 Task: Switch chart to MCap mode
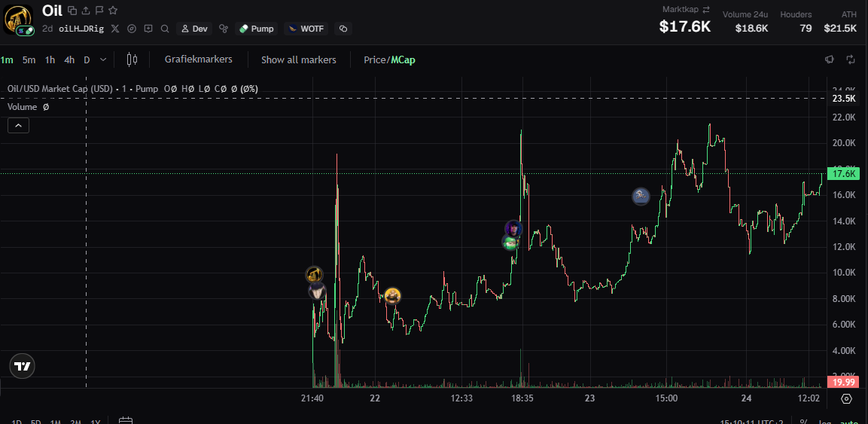pos(403,59)
